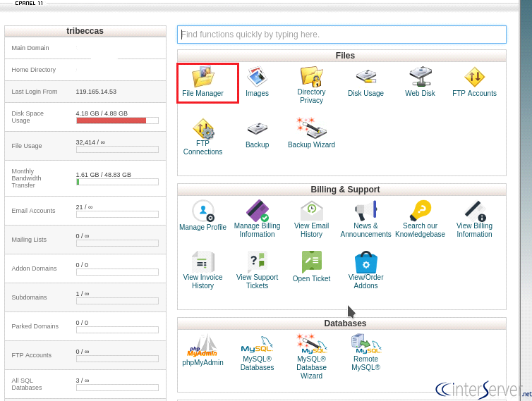Click the Billing & Support section header
The image size is (532, 401).
point(341,190)
